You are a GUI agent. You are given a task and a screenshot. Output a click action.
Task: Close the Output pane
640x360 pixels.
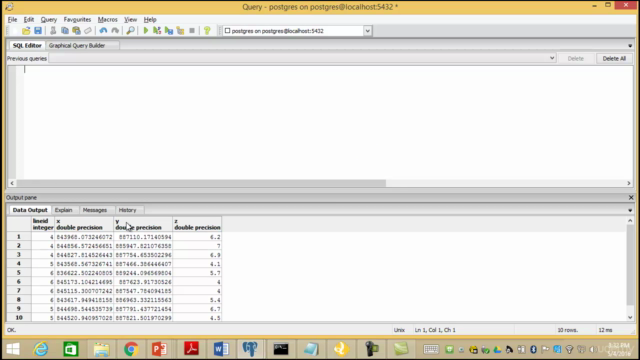click(631, 198)
